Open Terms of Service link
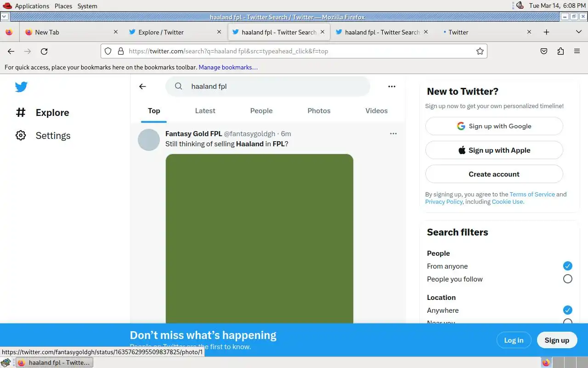 (532, 194)
